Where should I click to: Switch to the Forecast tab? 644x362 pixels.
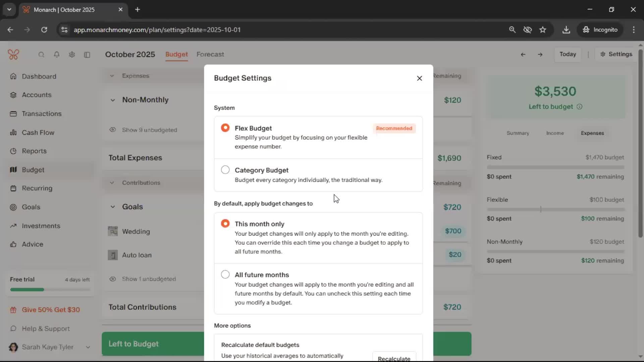(x=210, y=54)
